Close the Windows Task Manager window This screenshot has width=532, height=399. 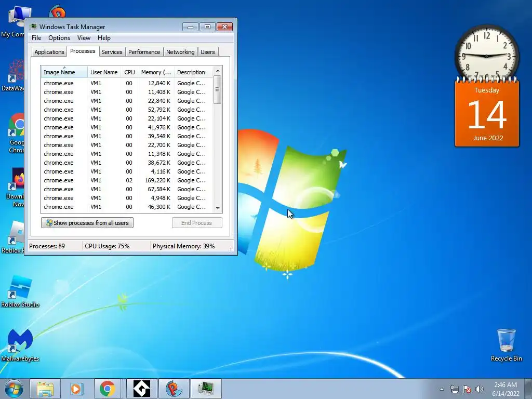(x=224, y=27)
